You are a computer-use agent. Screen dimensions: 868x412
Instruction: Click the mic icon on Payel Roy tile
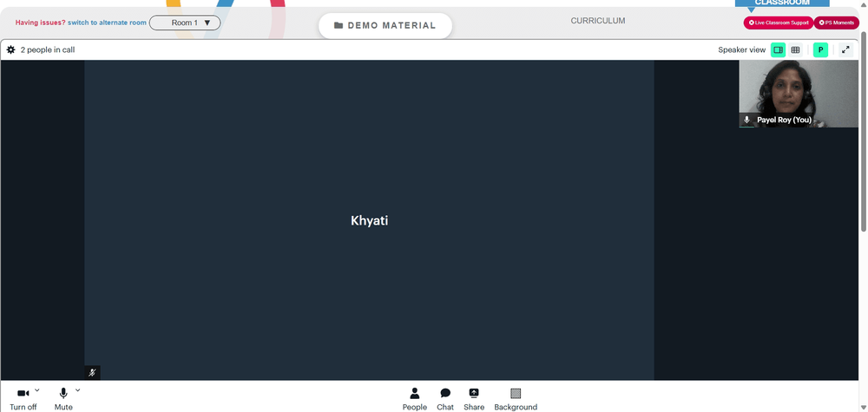[746, 120]
